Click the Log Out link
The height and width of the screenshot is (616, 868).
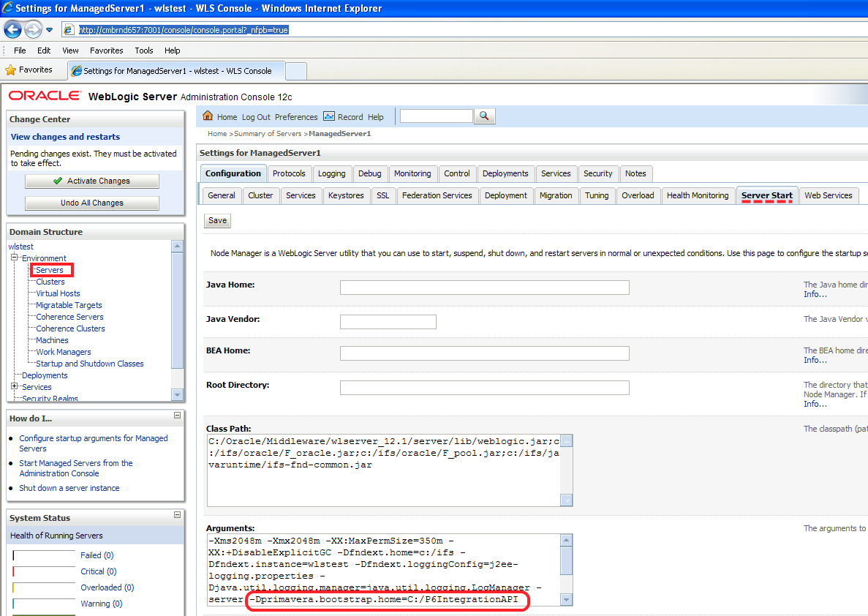click(256, 117)
